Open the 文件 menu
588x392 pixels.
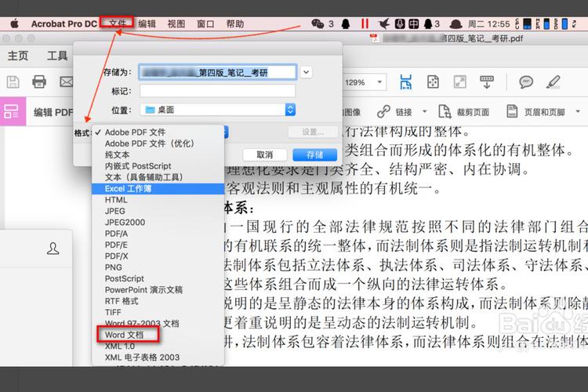pyautogui.click(x=117, y=24)
